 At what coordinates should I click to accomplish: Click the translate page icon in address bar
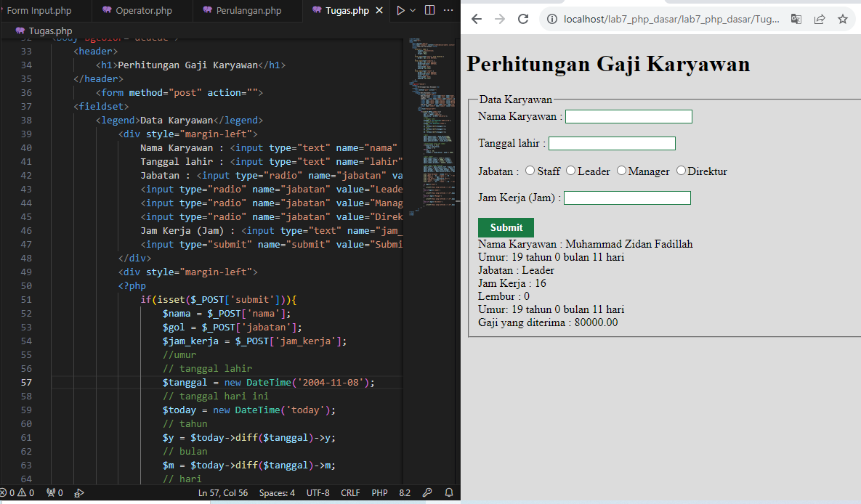[796, 19]
